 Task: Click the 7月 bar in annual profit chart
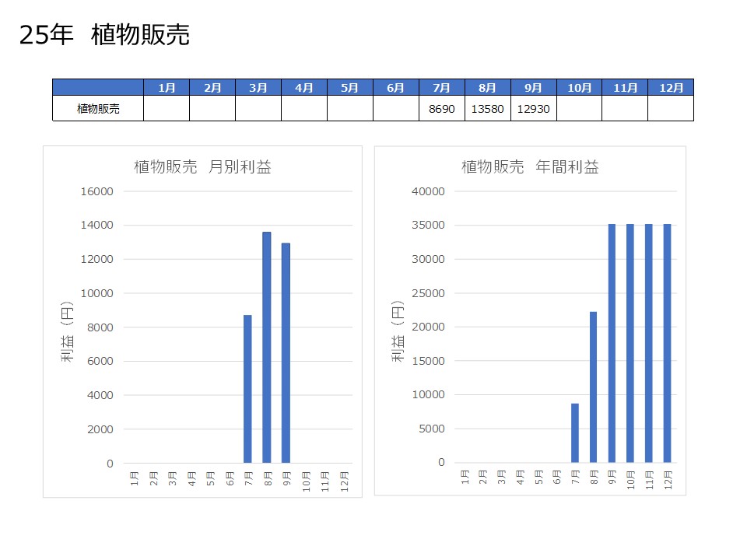point(575,432)
